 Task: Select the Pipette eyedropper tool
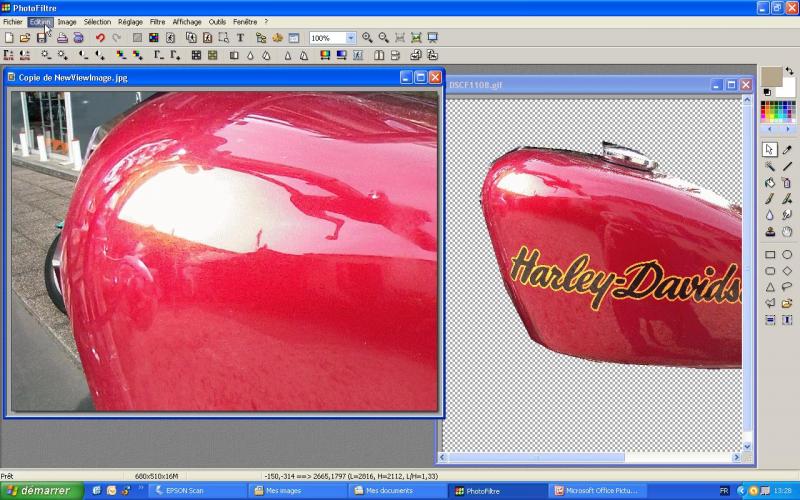pos(787,149)
